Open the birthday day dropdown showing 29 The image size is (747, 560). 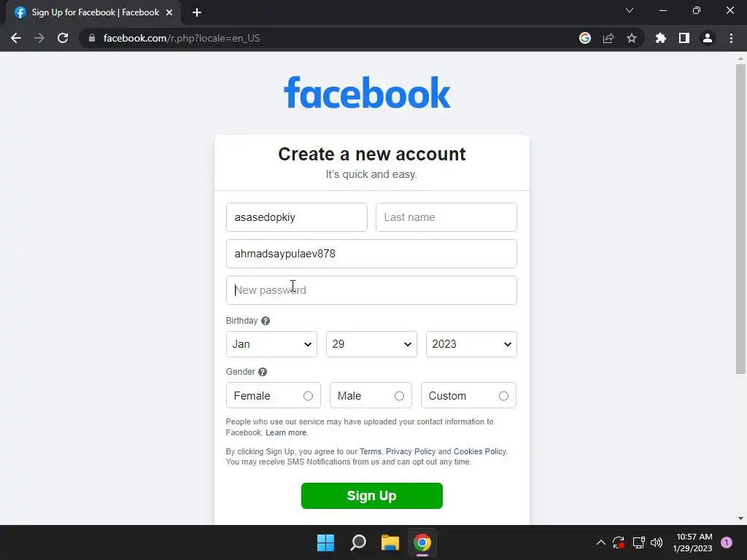pyautogui.click(x=371, y=344)
